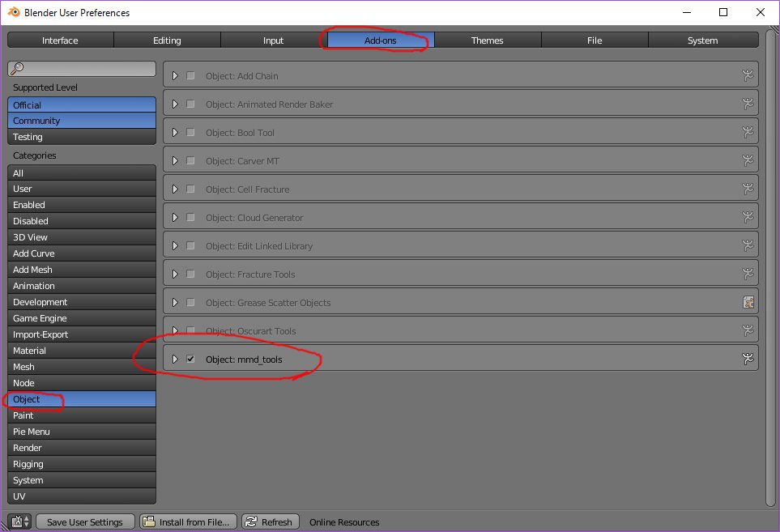This screenshot has width=780, height=532.
Task: Click the community icon on Edit Linked Library row
Action: coord(748,245)
